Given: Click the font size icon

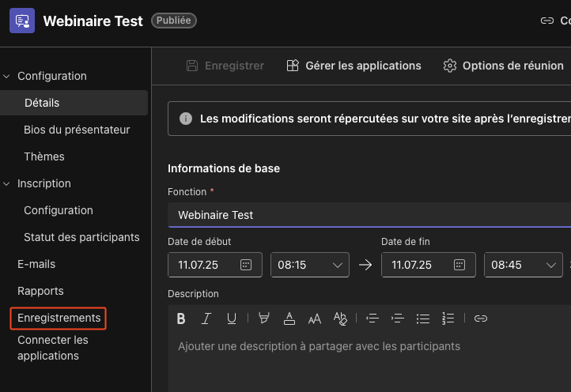Looking at the screenshot, I should [315, 318].
